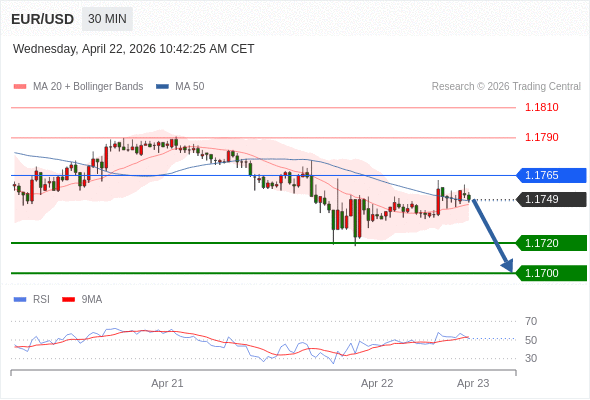Click the RSI 70 level label
Image resolution: width=590 pixels, height=400 pixels.
[531, 321]
